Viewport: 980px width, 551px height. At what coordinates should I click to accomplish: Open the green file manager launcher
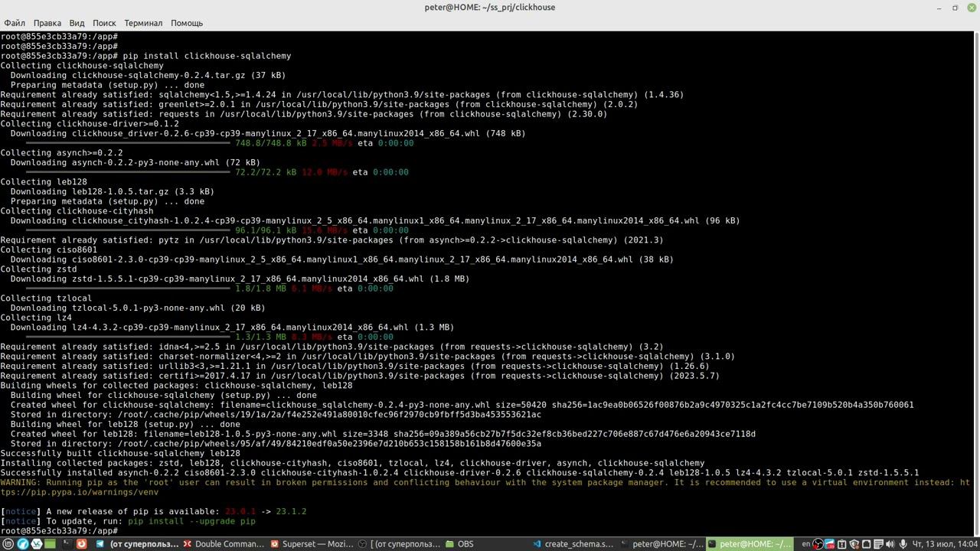click(50, 543)
